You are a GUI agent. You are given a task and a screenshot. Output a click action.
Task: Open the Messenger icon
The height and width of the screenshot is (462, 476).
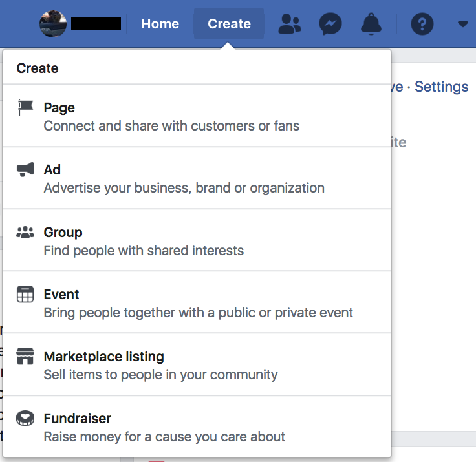tap(330, 25)
